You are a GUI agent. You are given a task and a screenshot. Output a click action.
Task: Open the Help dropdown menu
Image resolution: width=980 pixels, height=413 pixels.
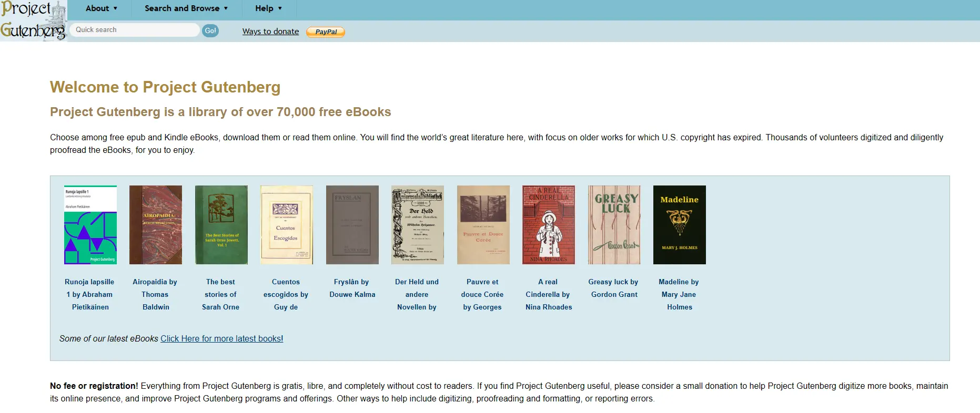[269, 8]
